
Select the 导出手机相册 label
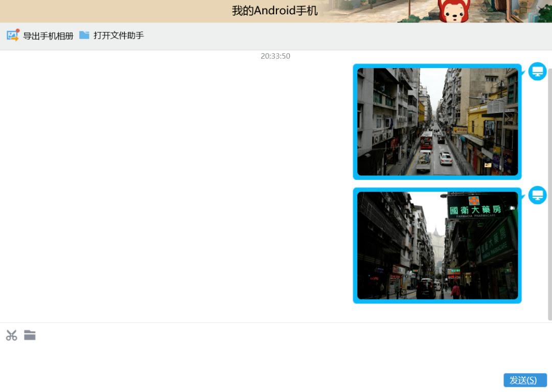point(48,36)
